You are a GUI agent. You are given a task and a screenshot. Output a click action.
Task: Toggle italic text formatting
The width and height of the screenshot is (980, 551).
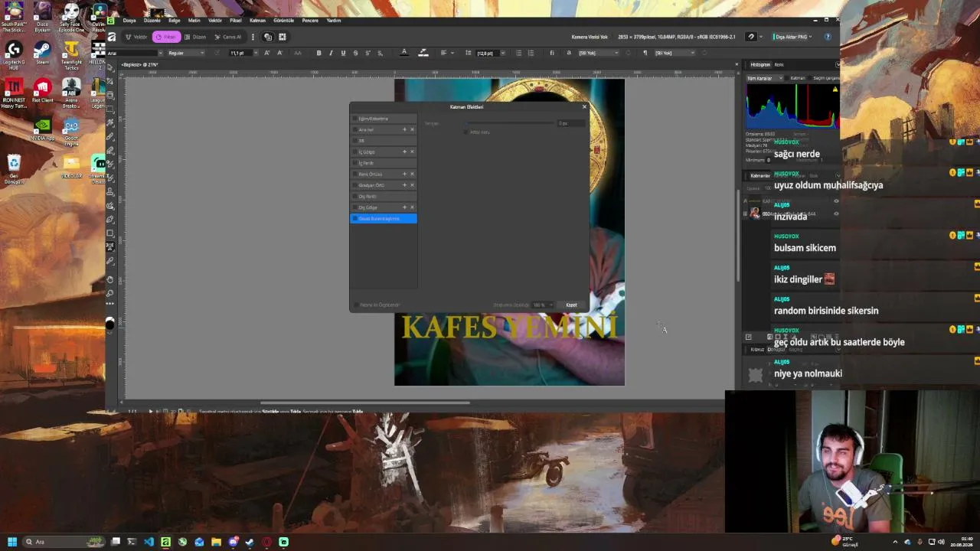coord(331,53)
